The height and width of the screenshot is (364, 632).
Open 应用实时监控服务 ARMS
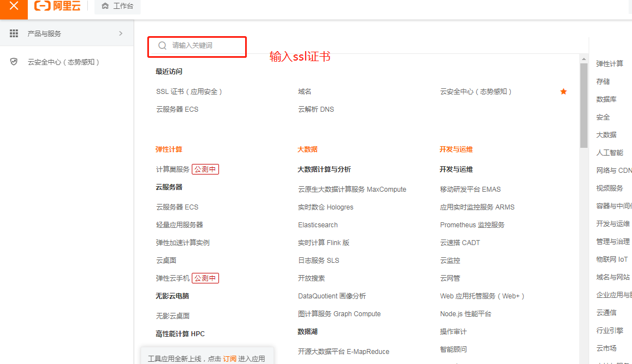pyautogui.click(x=477, y=207)
